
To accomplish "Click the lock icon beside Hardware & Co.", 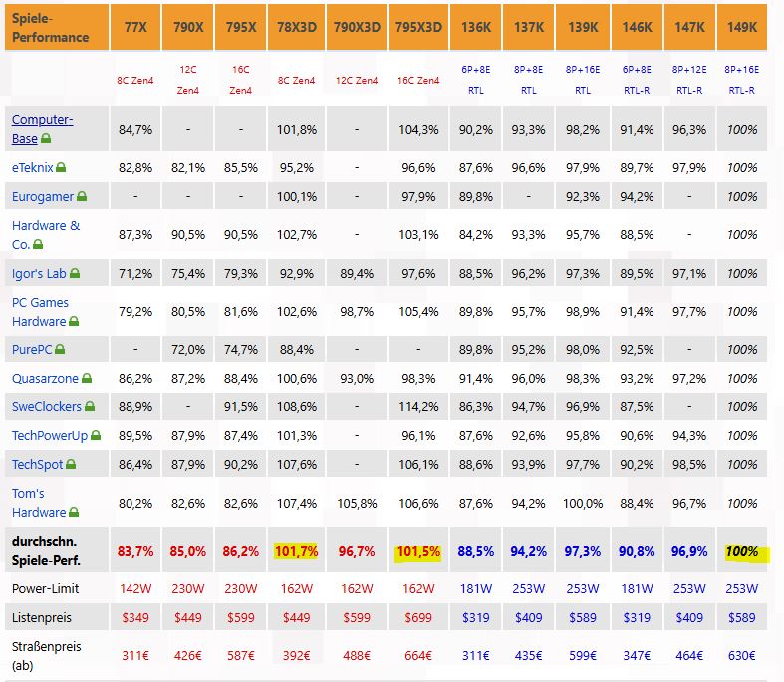I will 38,244.
